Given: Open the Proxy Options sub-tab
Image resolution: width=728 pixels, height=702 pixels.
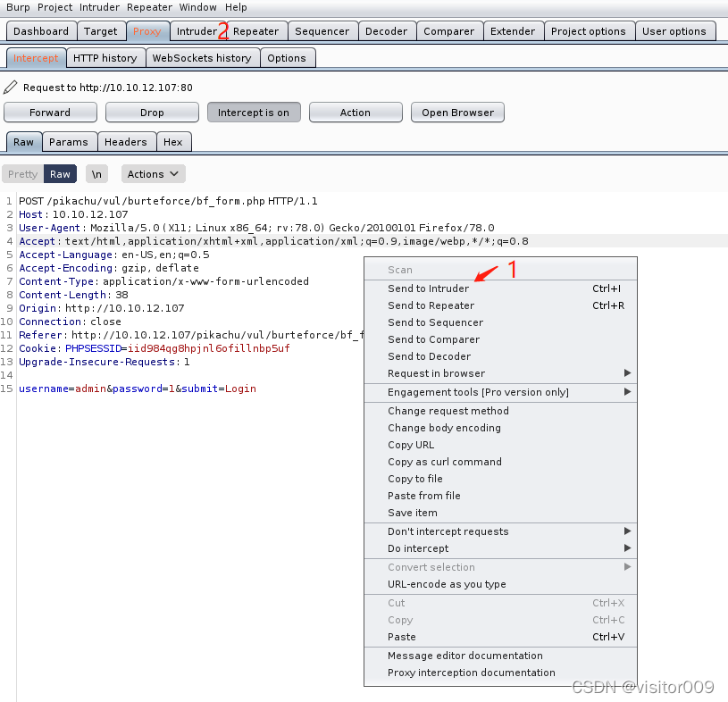Looking at the screenshot, I should click(287, 58).
